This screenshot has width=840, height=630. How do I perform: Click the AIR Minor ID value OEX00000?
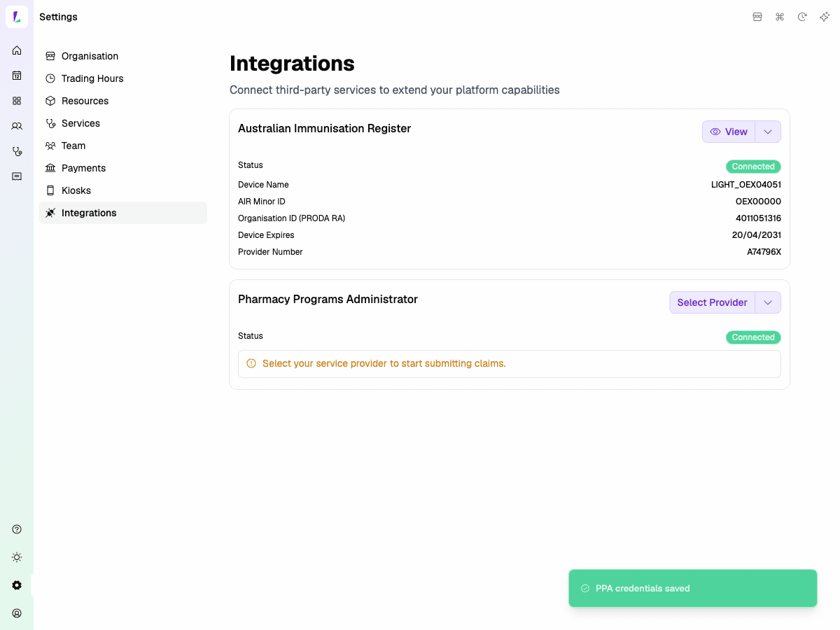[x=758, y=202]
